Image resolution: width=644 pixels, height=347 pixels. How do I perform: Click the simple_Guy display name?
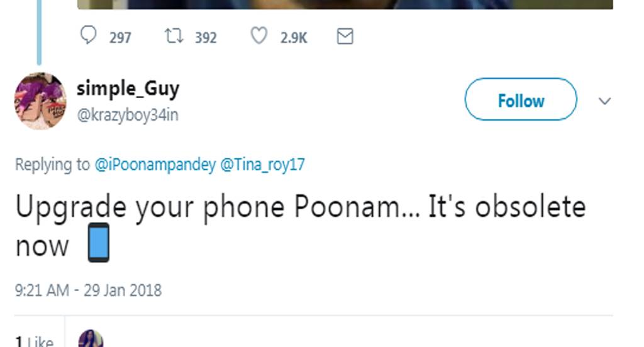click(x=128, y=89)
